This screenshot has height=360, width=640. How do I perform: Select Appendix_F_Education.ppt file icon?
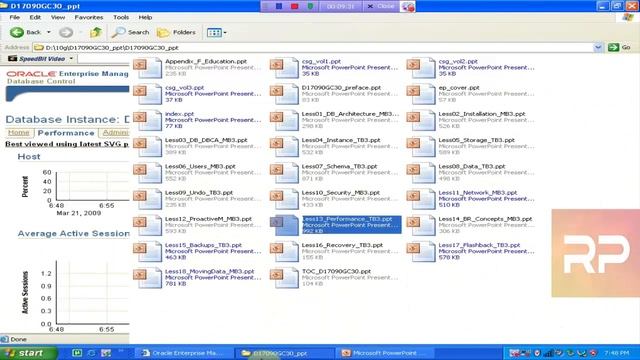(148, 68)
